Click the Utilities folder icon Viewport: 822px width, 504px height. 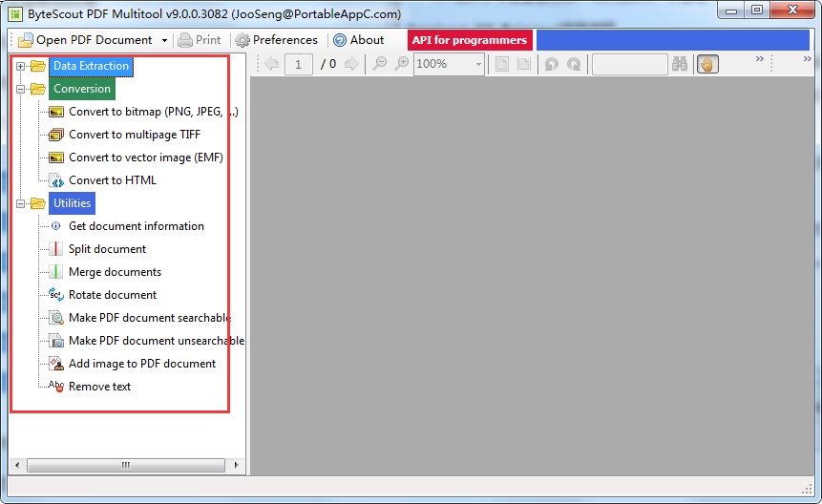coord(38,203)
